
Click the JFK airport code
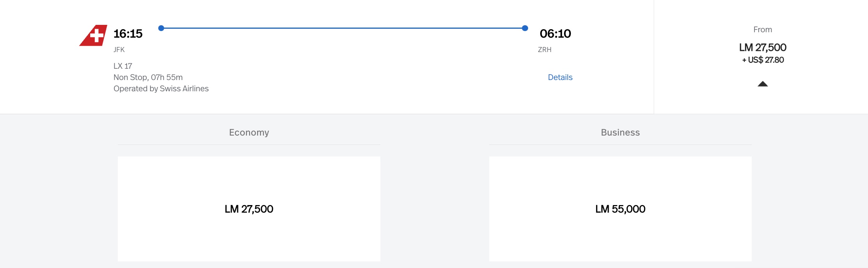coord(119,50)
